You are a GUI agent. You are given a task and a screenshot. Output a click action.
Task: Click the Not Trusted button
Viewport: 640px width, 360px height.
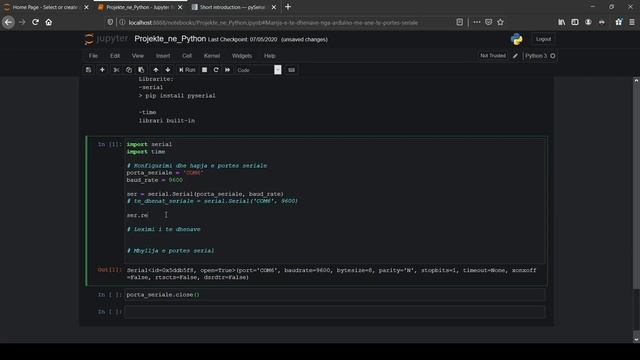(x=493, y=56)
